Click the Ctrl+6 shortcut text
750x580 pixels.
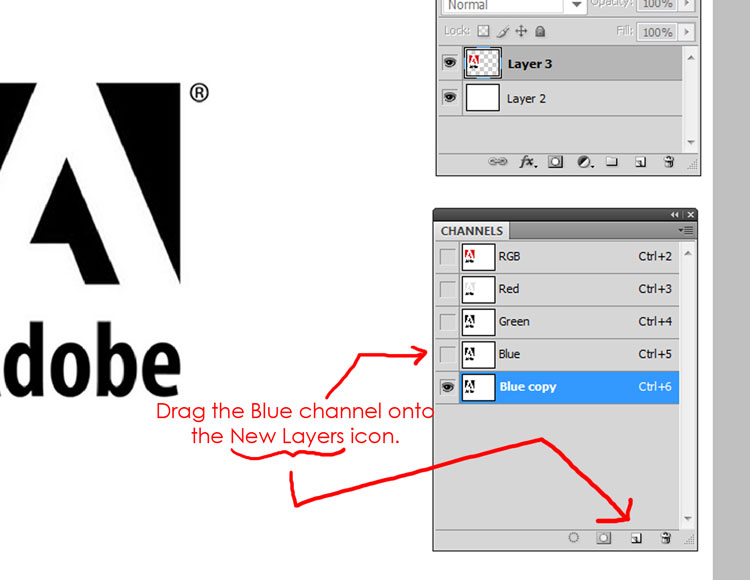pos(655,386)
